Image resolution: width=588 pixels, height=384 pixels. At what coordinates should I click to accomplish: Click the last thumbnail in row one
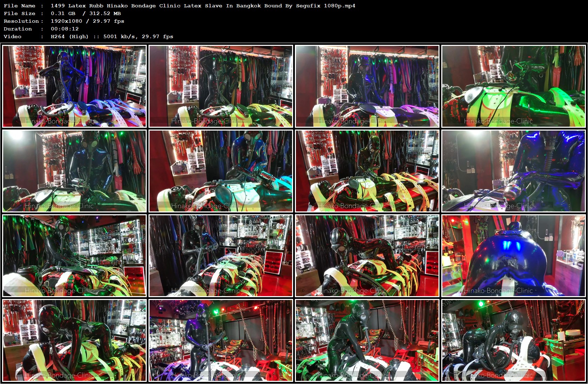pyautogui.click(x=514, y=86)
